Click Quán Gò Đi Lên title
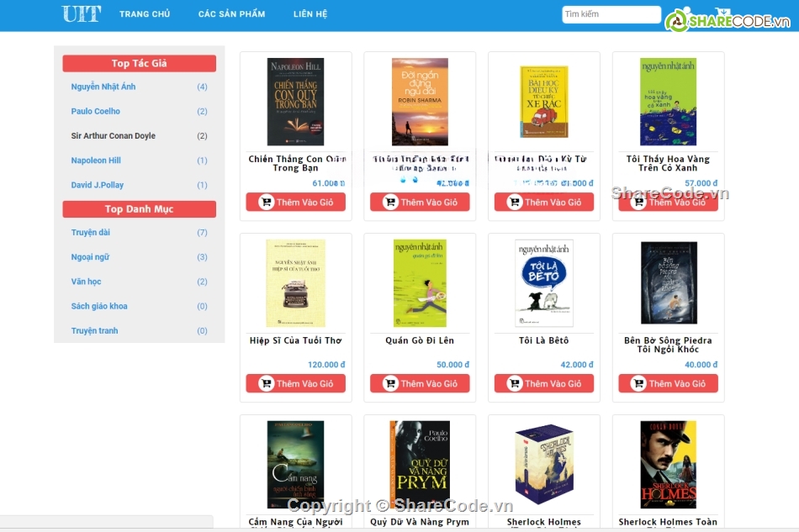 click(x=420, y=340)
